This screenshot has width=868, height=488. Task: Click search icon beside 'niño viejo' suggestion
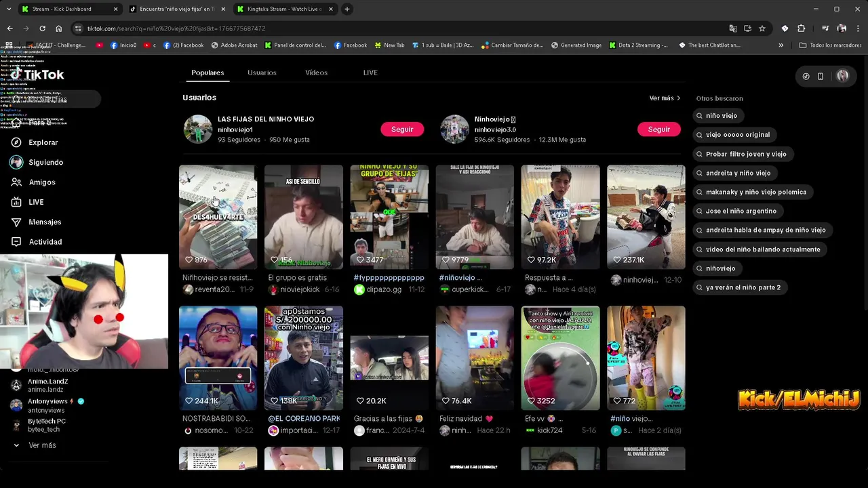tap(699, 116)
